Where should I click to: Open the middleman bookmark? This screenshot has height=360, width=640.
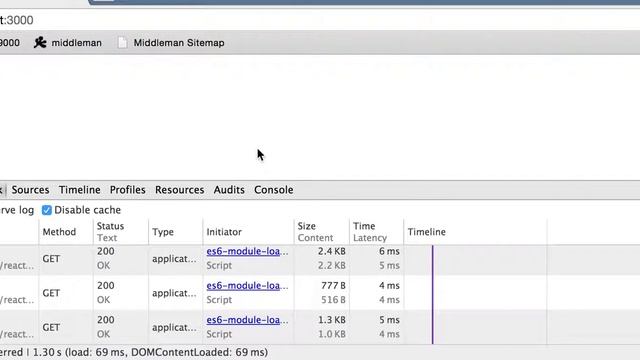(x=68, y=42)
